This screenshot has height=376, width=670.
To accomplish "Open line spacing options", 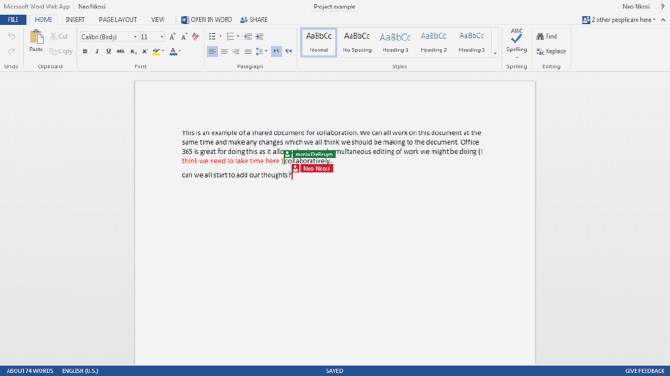I will point(261,51).
